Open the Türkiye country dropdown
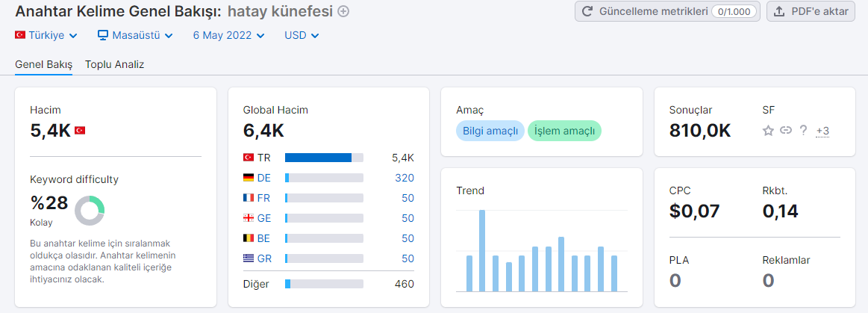Viewport: 868px width, 313px height. coord(46,35)
